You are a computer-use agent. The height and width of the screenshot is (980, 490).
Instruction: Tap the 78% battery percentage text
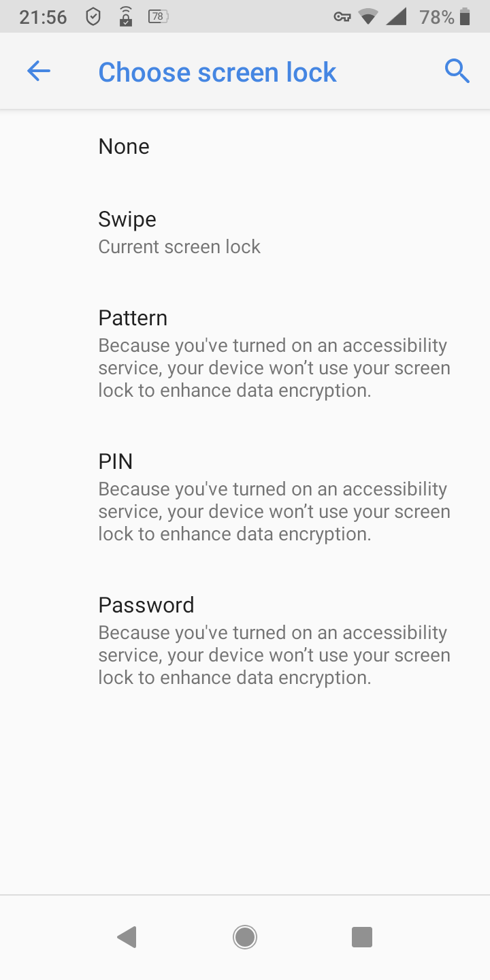click(x=437, y=17)
